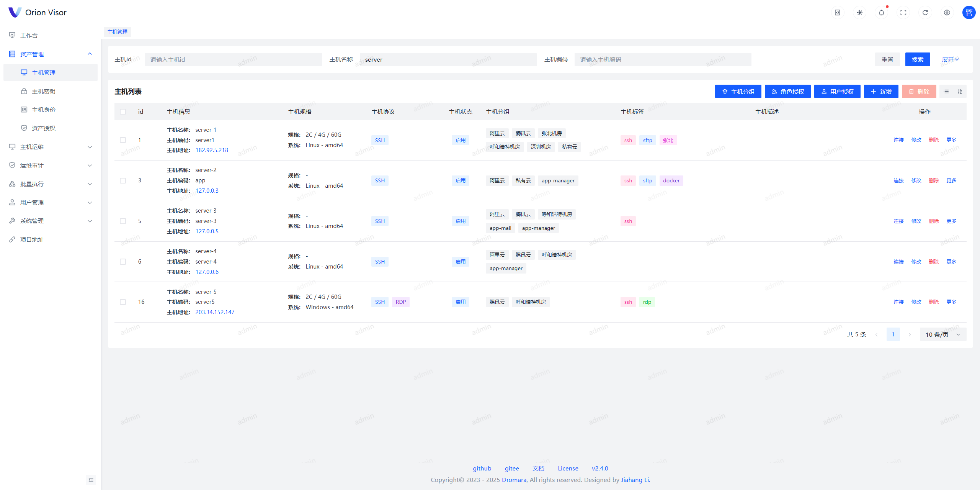Switch to the 主机管理 tab

coord(117,32)
